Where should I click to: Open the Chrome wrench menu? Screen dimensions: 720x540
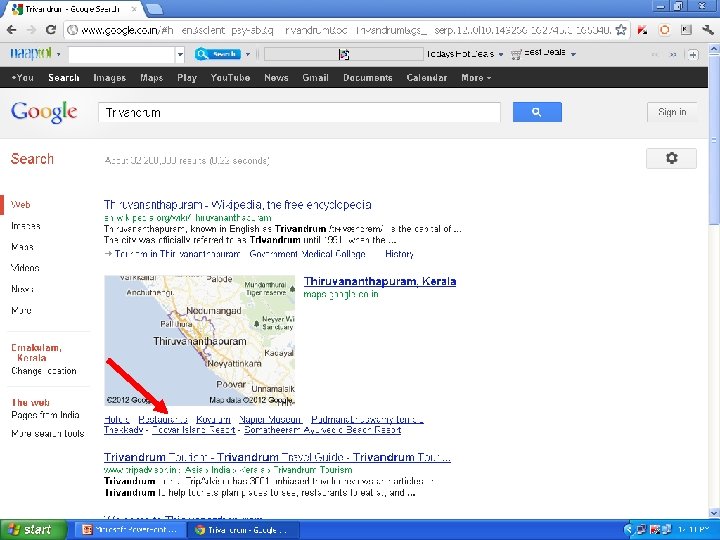[x=708, y=30]
